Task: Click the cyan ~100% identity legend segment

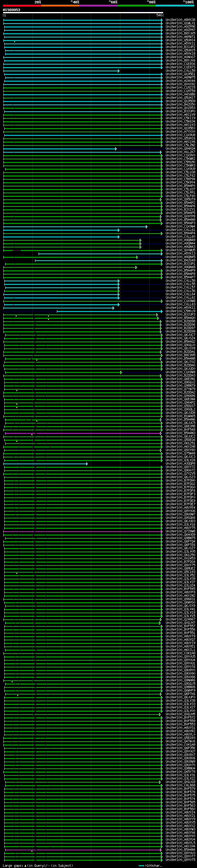Action: click(175, 6)
